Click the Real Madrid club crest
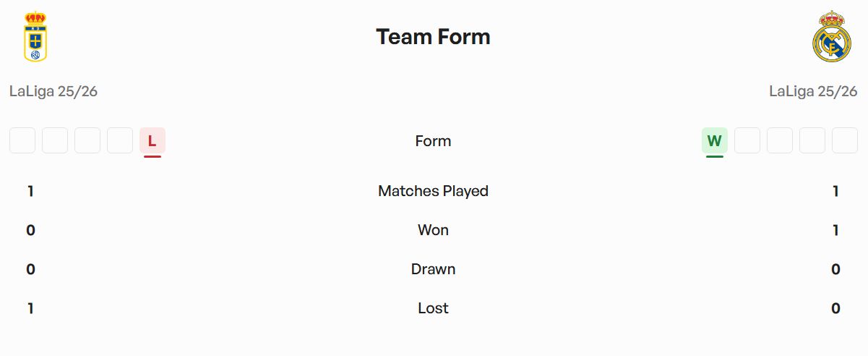The image size is (868, 356). point(832,37)
